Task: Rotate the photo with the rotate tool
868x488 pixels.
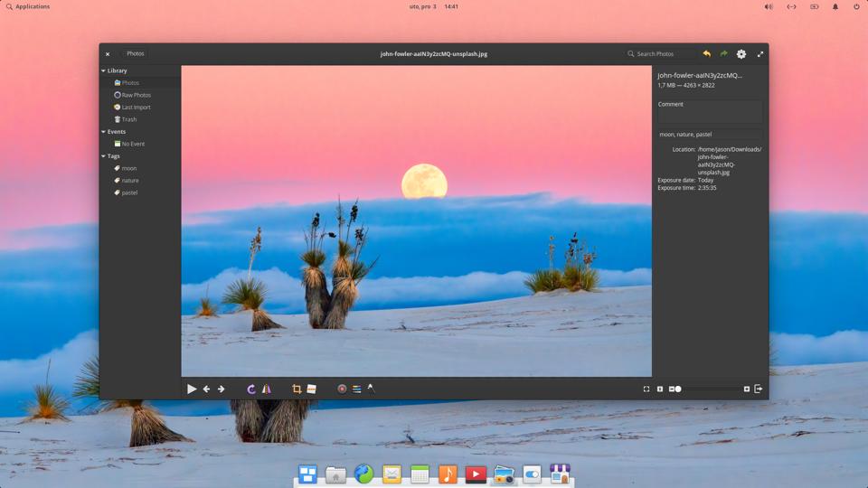Action: [251, 389]
